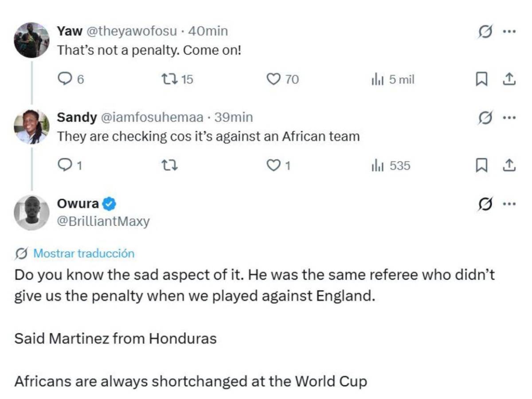
Task: Retweet Yaw's tweet with 15 retweets
Action: pyautogui.click(x=176, y=79)
